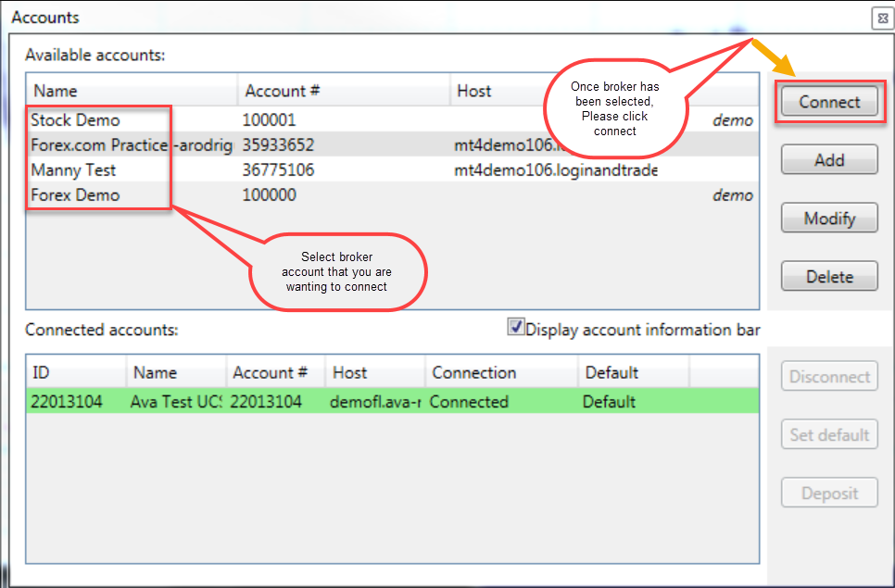Screen dimensions: 895x588
Task: Click the Default cell in Ava Test row
Action: 609,402
